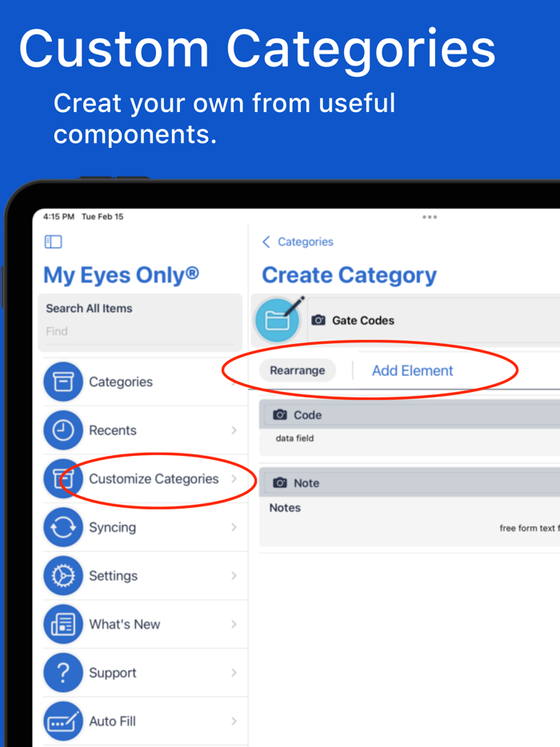
Task: Tap the camera icon beside Gate Codes
Action: [x=318, y=320]
